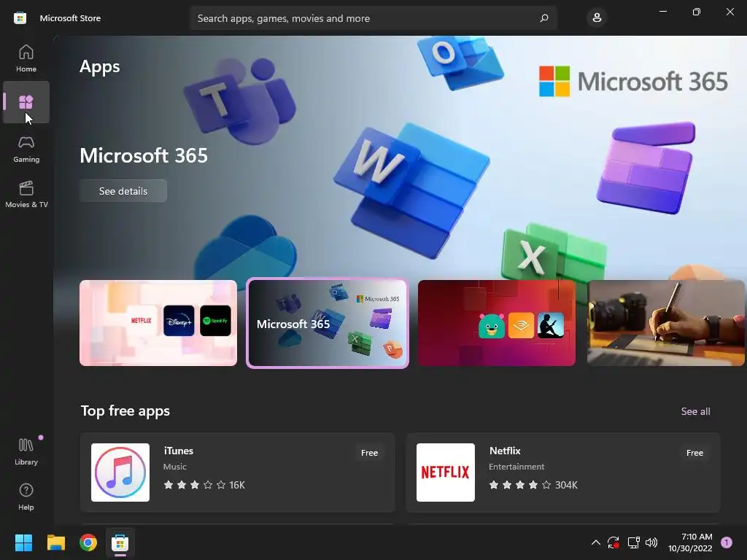The image size is (747, 560).
Task: Open the iTunes app icon
Action: tap(120, 472)
